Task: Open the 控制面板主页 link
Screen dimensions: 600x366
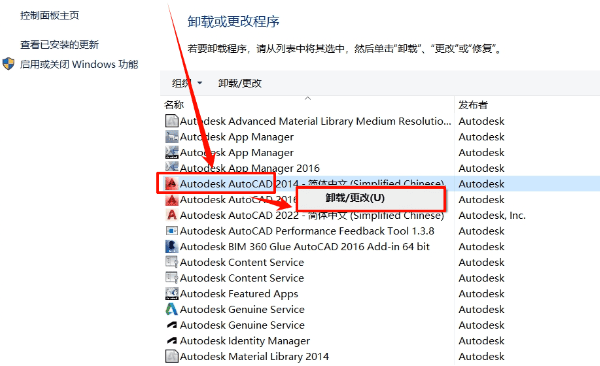Action: [49, 15]
